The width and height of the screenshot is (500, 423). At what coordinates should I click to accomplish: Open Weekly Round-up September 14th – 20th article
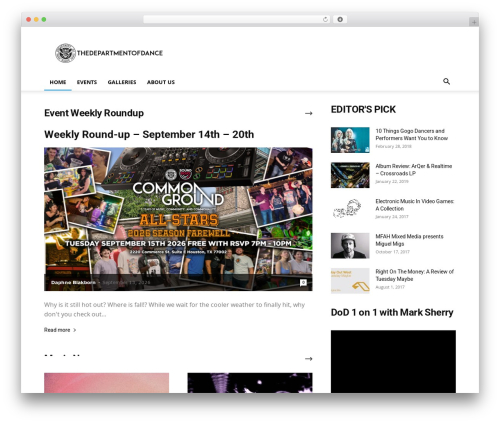tap(149, 134)
